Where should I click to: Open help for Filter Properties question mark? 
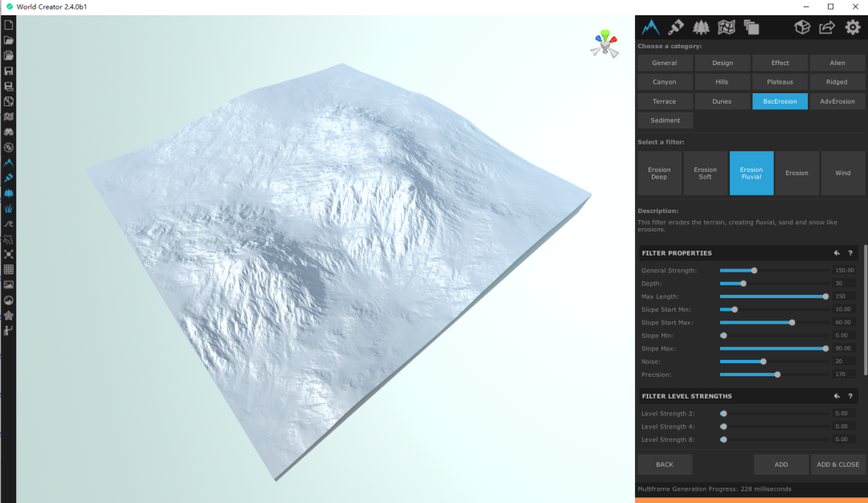[851, 253]
